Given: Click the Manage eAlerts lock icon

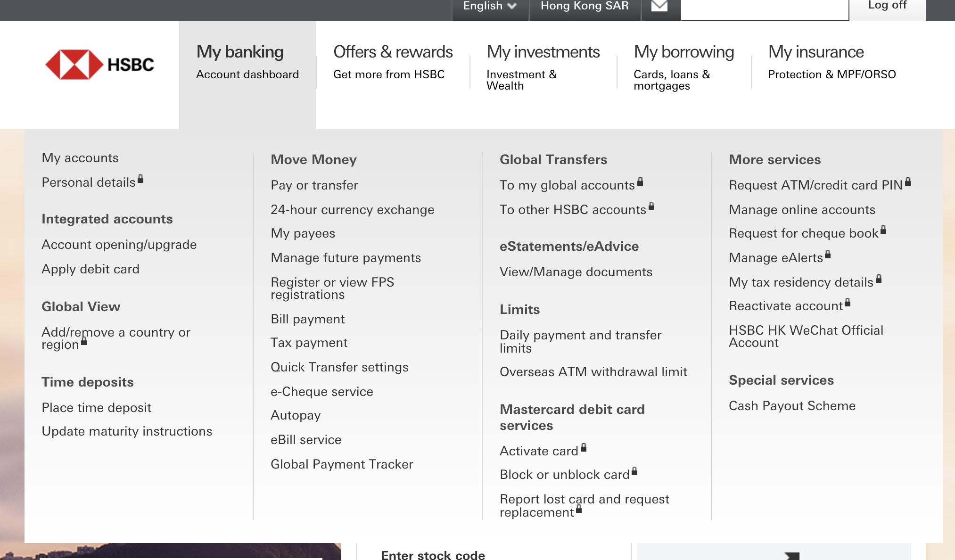Looking at the screenshot, I should [828, 255].
